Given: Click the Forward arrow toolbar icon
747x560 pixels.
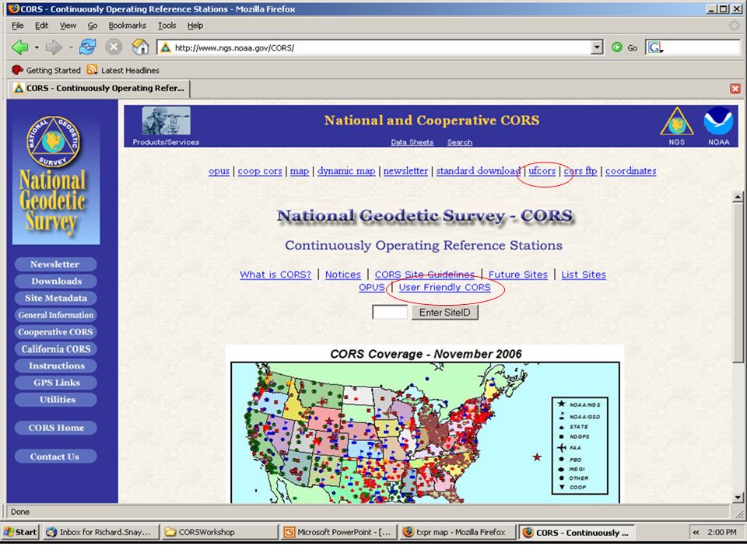Looking at the screenshot, I should (54, 47).
